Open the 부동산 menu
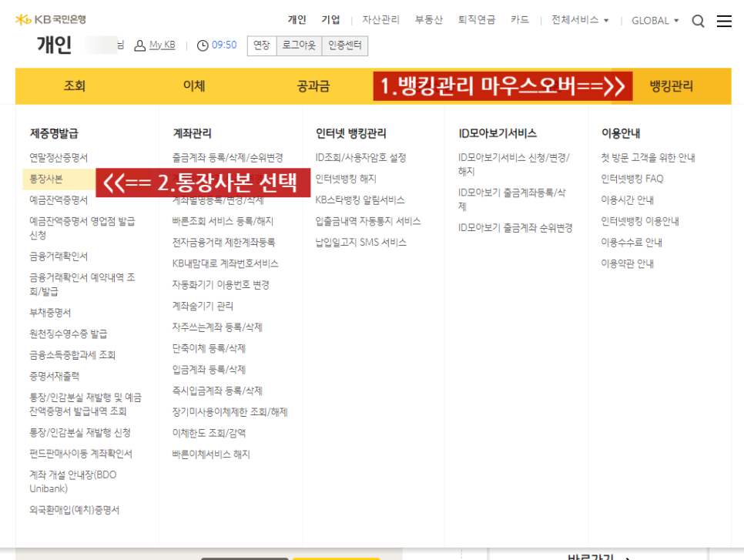The height and width of the screenshot is (560, 744). click(x=428, y=20)
